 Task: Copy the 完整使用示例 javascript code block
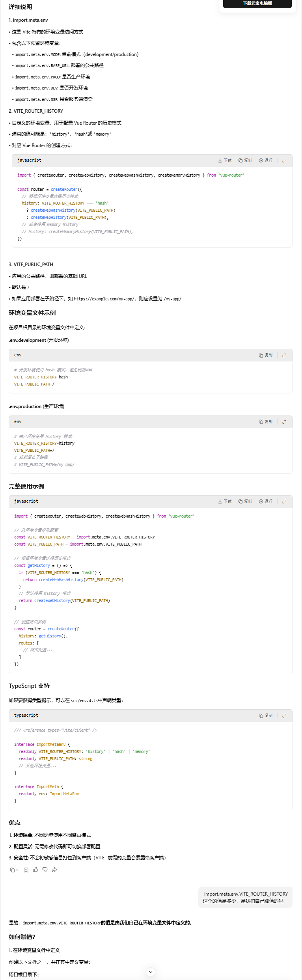(245, 501)
